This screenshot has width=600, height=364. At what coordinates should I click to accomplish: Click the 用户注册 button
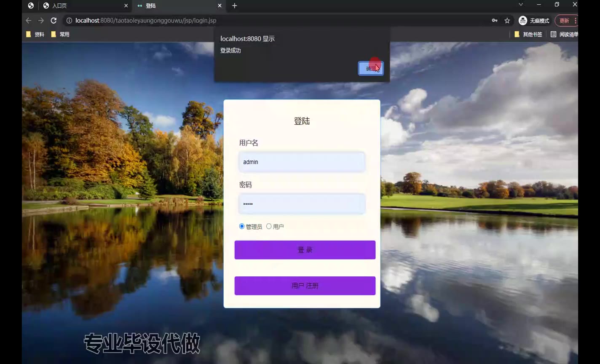(305, 286)
